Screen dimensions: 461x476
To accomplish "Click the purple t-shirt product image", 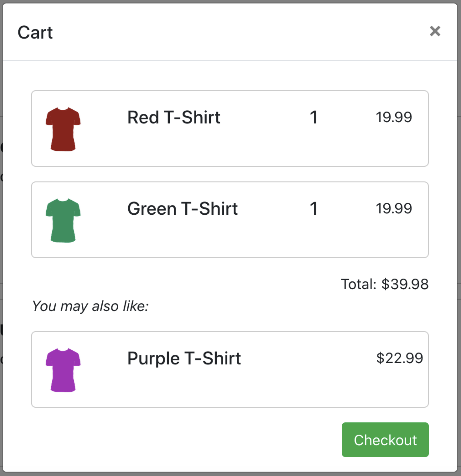I will coord(63,370).
